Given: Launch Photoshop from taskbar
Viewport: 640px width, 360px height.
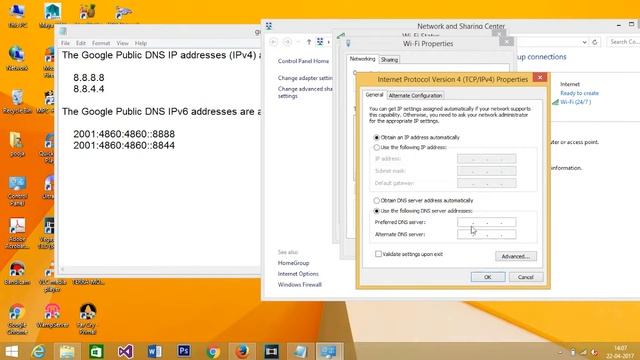Looking at the screenshot, I should coord(184,351).
